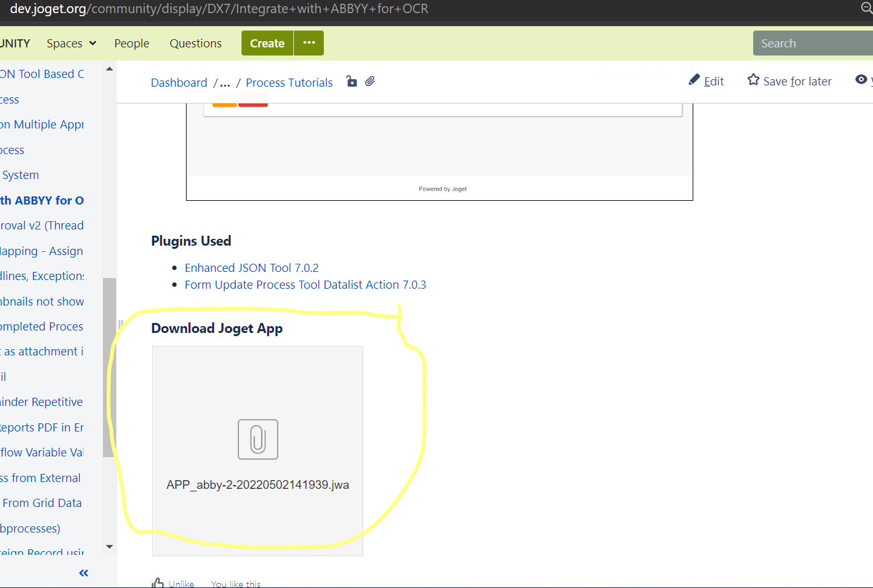Viewport: 873px width, 588px height.
Task: Open sidebar page 'inder Repetitive'
Action: 42,402
